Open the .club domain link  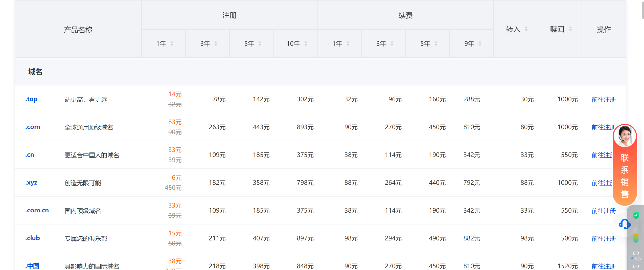[x=33, y=238]
